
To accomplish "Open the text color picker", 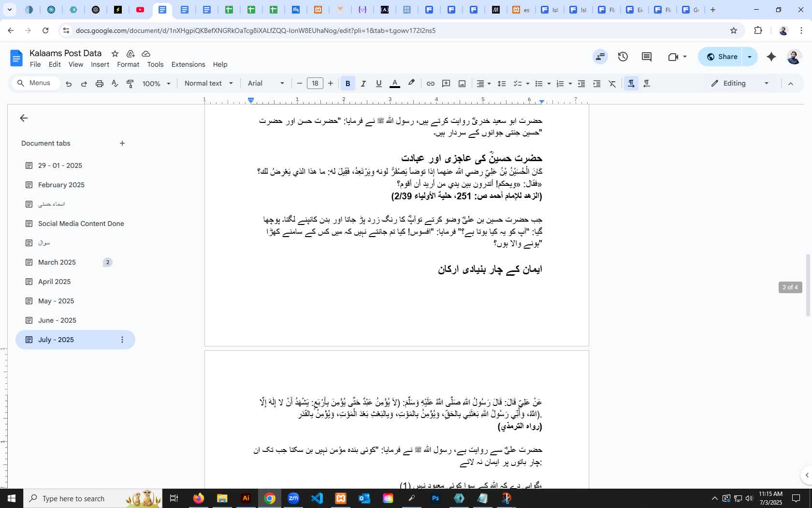I will tap(395, 84).
